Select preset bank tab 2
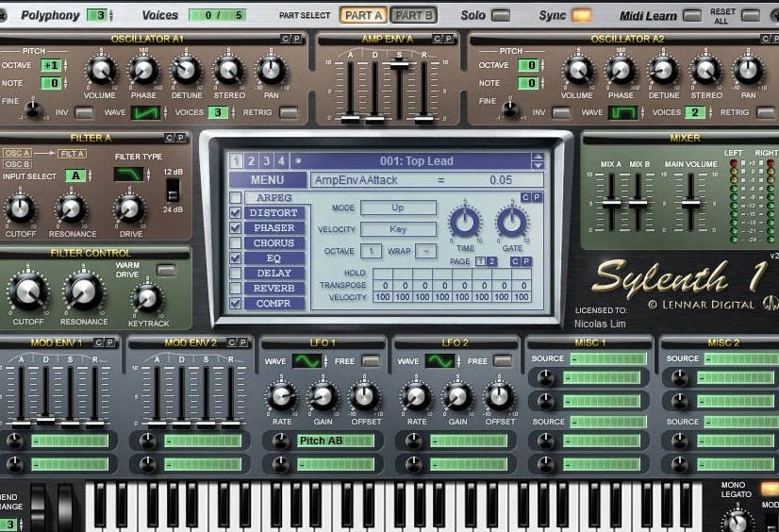779x532 pixels. pyautogui.click(x=252, y=160)
